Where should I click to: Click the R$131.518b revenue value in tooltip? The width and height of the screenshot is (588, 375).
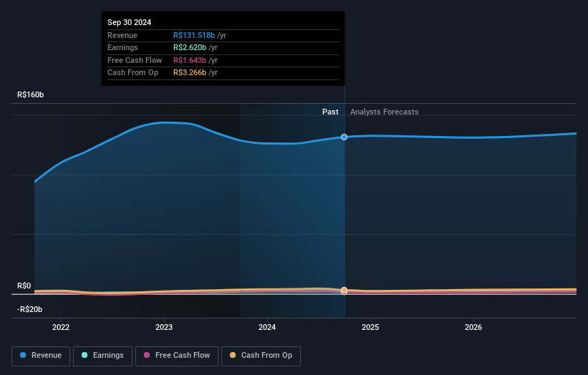click(x=194, y=35)
